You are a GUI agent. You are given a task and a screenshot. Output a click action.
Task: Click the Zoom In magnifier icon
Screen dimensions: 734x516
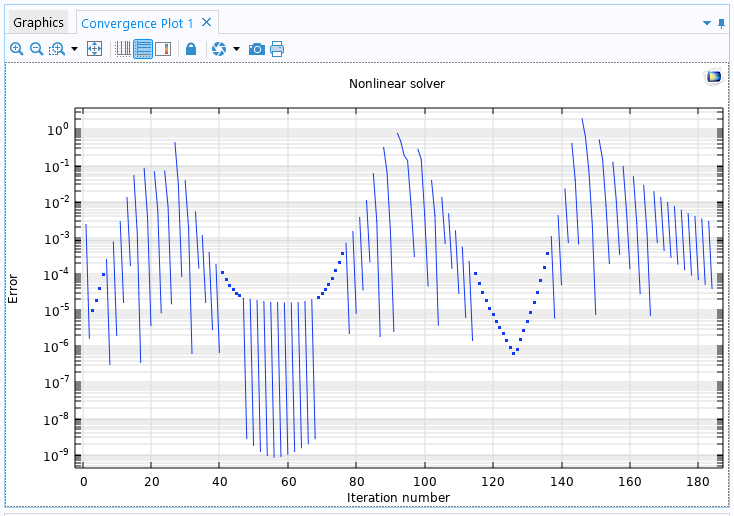pyautogui.click(x=16, y=48)
